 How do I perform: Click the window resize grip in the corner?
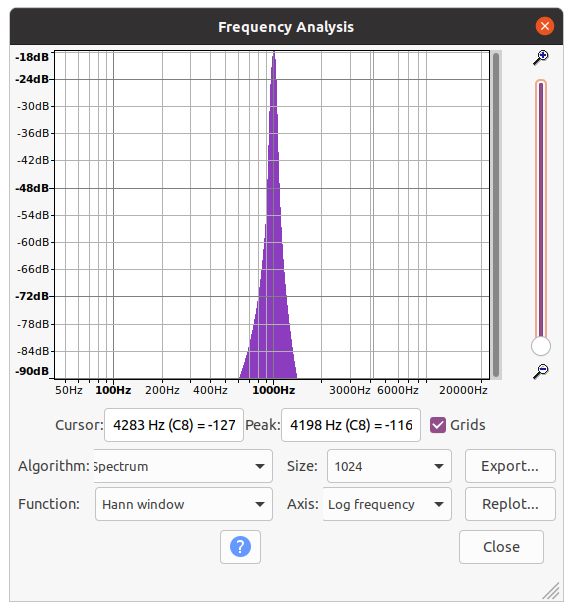551,591
